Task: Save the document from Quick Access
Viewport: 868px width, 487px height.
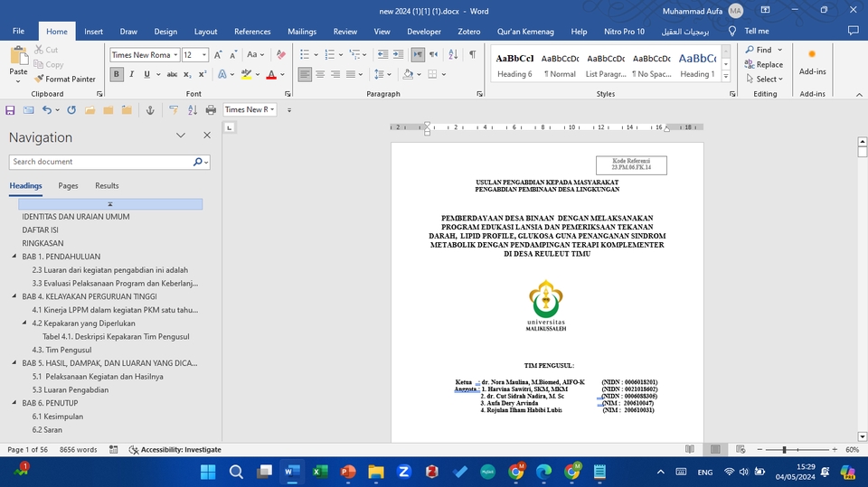Action: click(10, 110)
